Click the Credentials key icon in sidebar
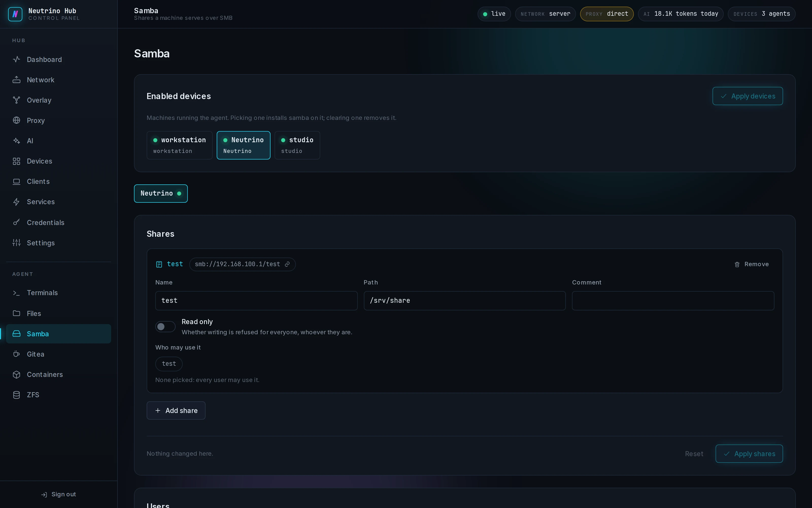The height and width of the screenshot is (508, 812). 16,223
